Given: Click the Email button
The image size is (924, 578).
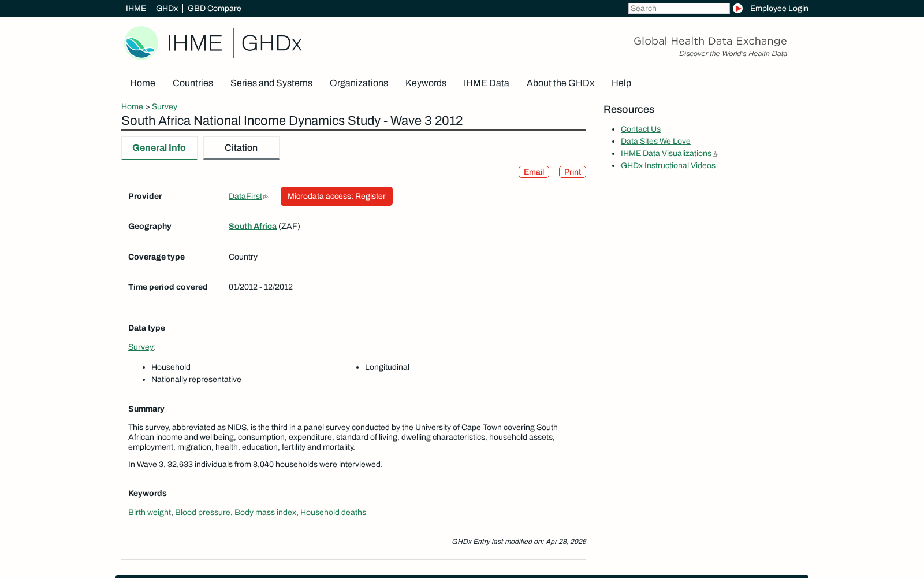Looking at the screenshot, I should coord(534,172).
